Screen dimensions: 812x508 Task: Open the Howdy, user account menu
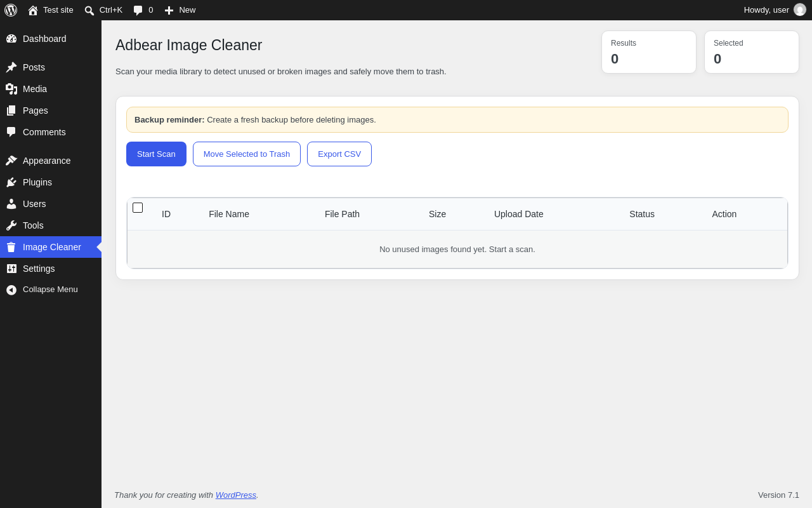775,10
